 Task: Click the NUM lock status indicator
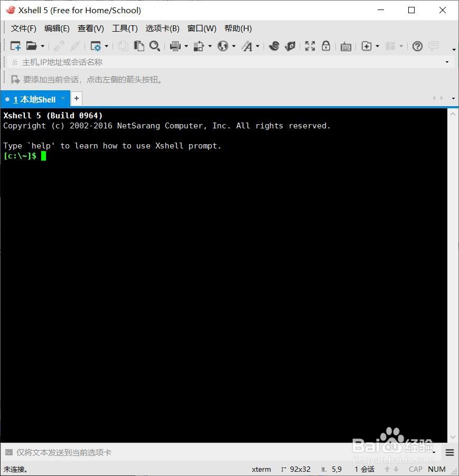click(437, 469)
